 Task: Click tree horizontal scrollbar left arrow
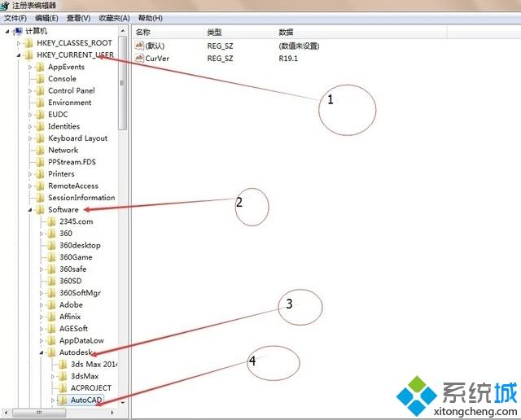tap(6, 413)
